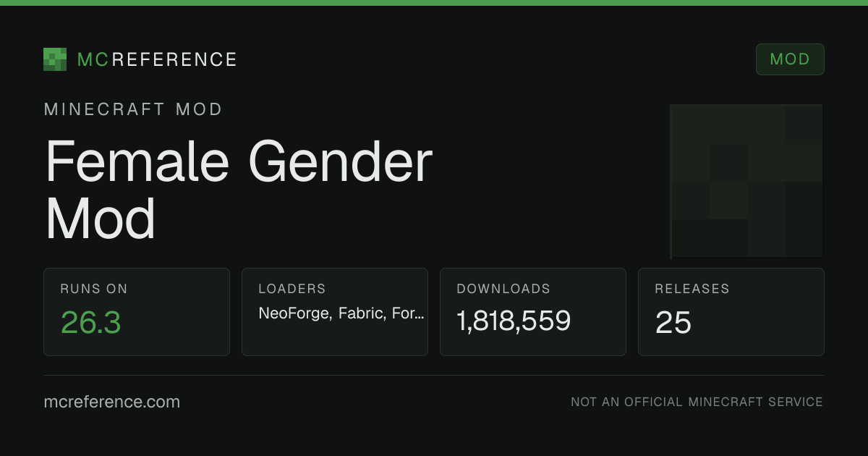The width and height of the screenshot is (868, 456).
Task: Click the MCREFERENCE brand name text
Action: (x=157, y=59)
